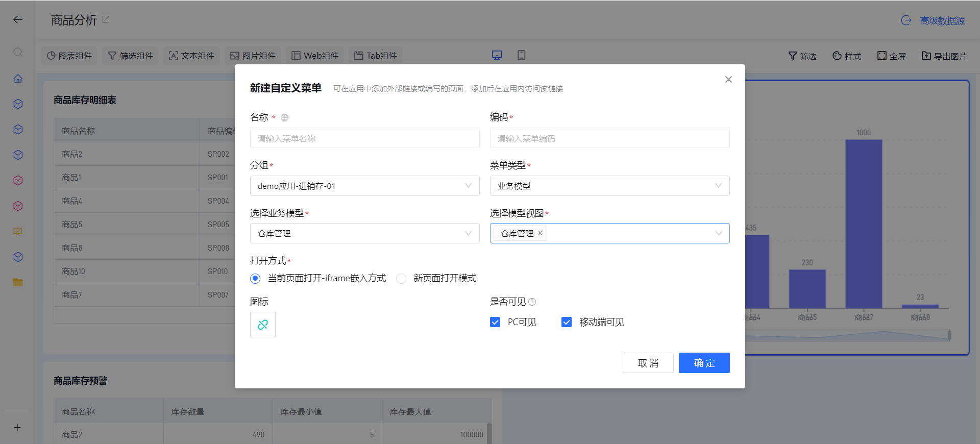Click the SP008 cell
The width and height of the screenshot is (980, 444).
(x=218, y=248)
